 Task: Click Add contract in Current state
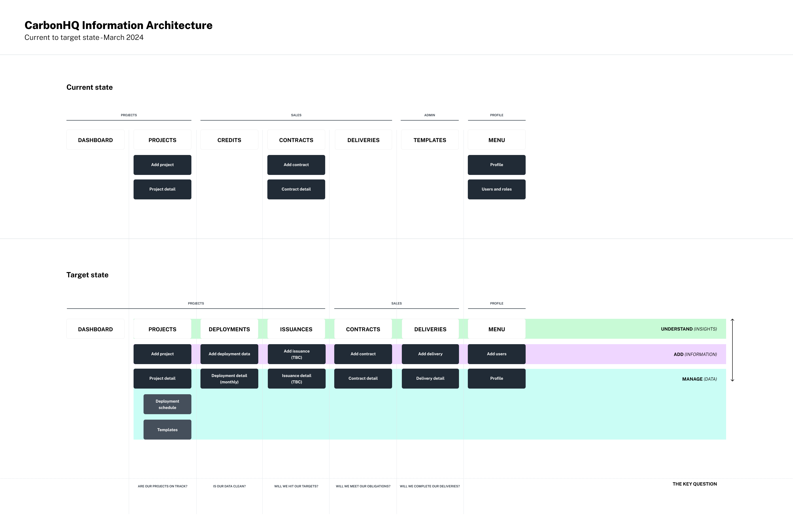point(296,165)
